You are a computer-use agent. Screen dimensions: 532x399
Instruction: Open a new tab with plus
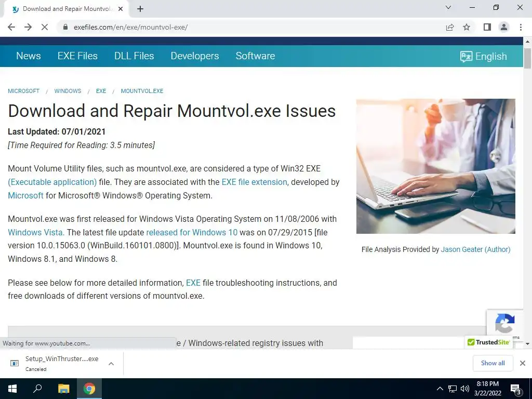click(x=140, y=9)
